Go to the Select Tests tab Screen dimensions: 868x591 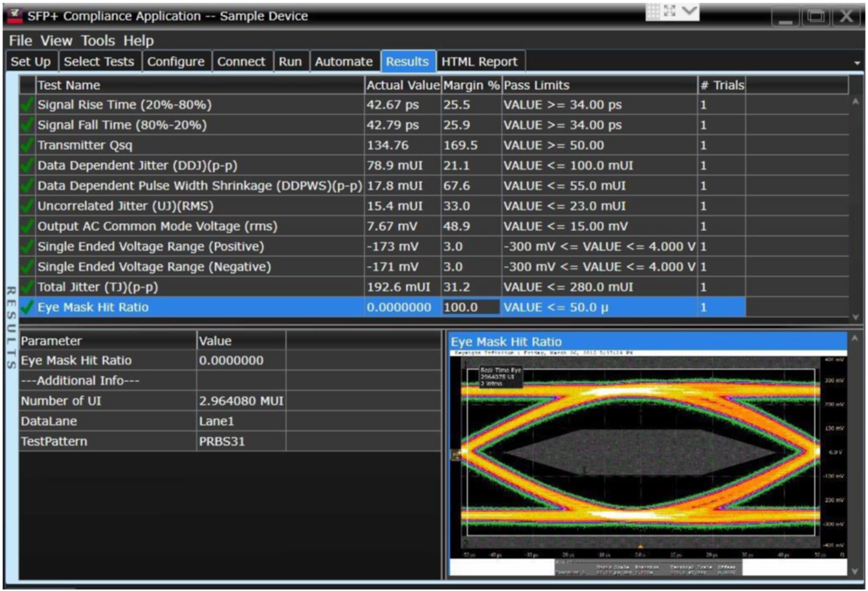click(99, 62)
